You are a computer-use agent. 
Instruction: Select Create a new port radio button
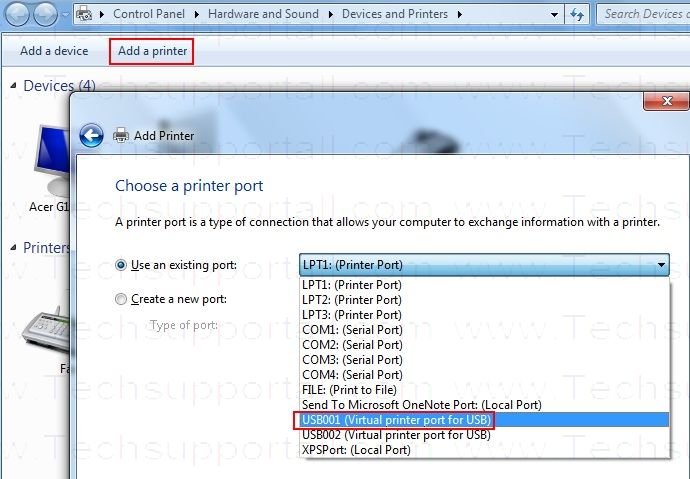[x=121, y=299]
